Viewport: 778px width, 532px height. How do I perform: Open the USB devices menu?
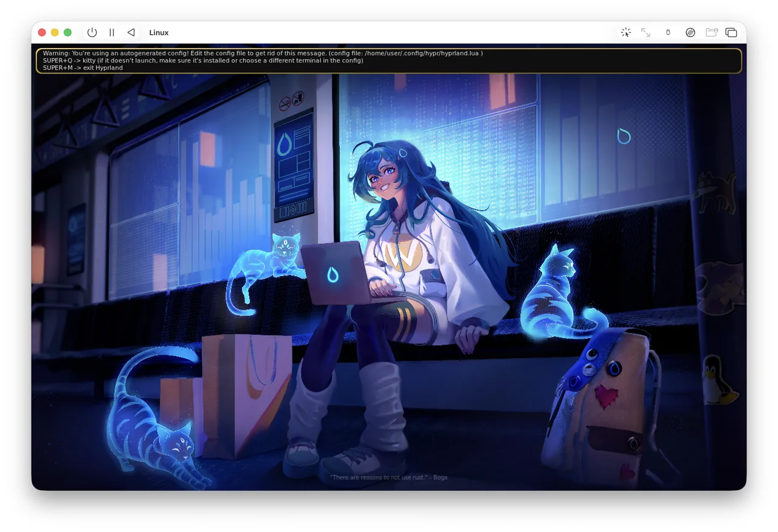click(x=668, y=32)
